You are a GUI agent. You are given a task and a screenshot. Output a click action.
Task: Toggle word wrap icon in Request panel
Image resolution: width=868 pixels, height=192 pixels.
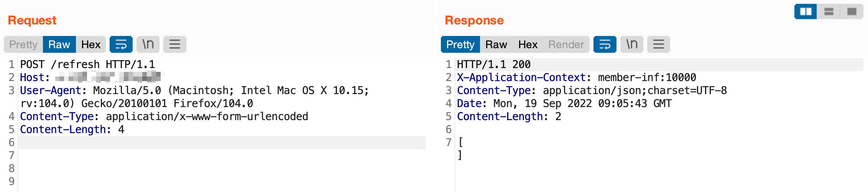point(121,44)
